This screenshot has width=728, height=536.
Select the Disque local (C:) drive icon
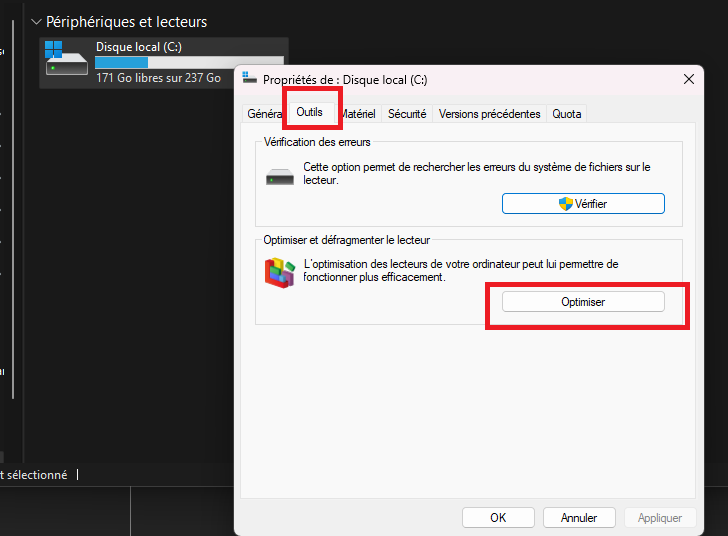coord(67,62)
